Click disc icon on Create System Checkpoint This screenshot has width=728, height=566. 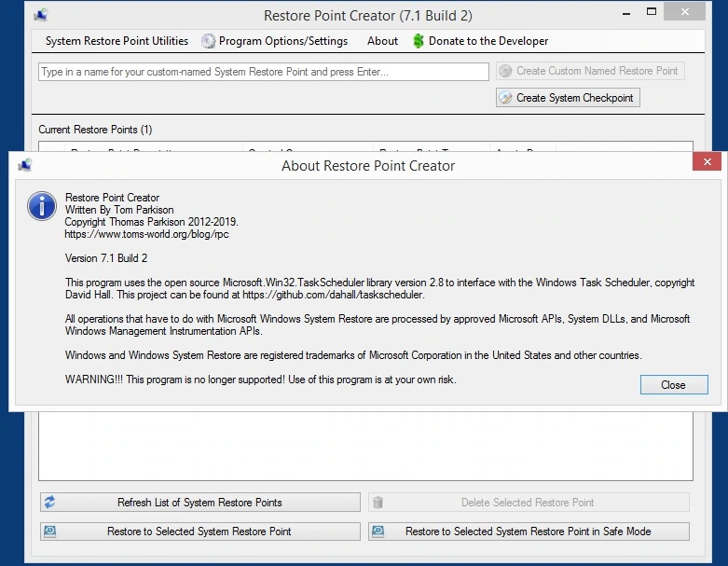pos(505,98)
